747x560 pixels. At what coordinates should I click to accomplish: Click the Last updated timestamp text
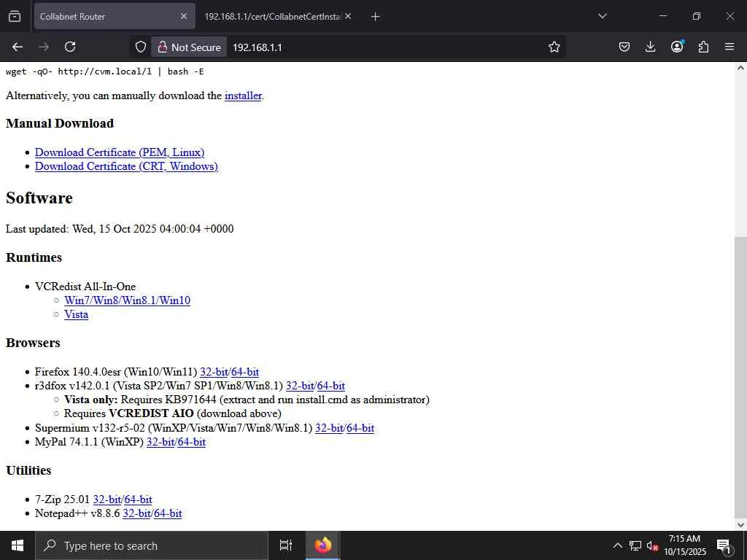[120, 229]
